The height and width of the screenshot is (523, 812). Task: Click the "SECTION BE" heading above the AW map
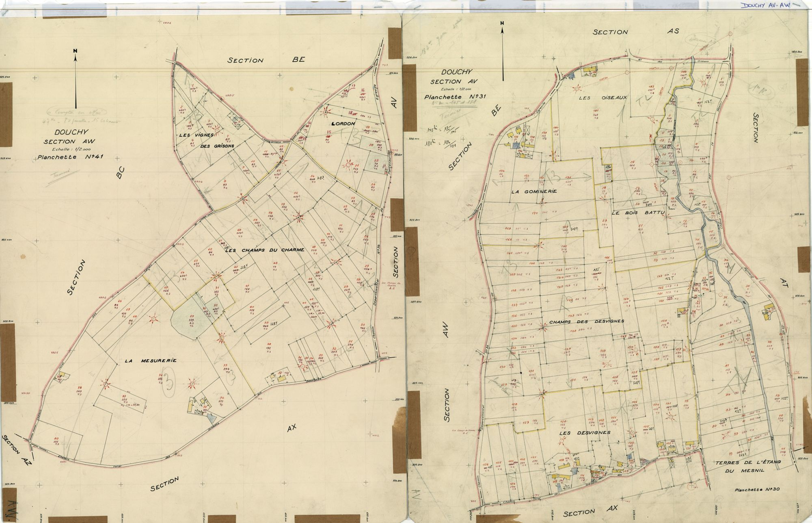(266, 60)
